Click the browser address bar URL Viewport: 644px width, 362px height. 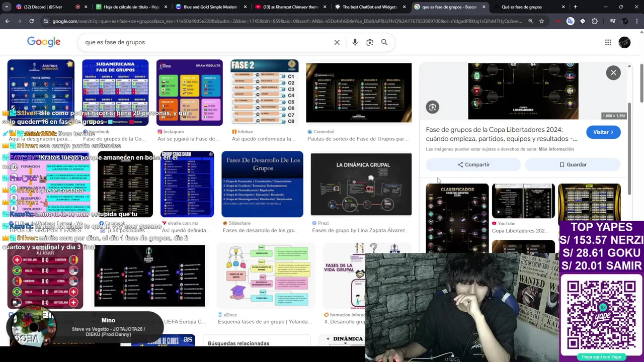[x=287, y=21]
